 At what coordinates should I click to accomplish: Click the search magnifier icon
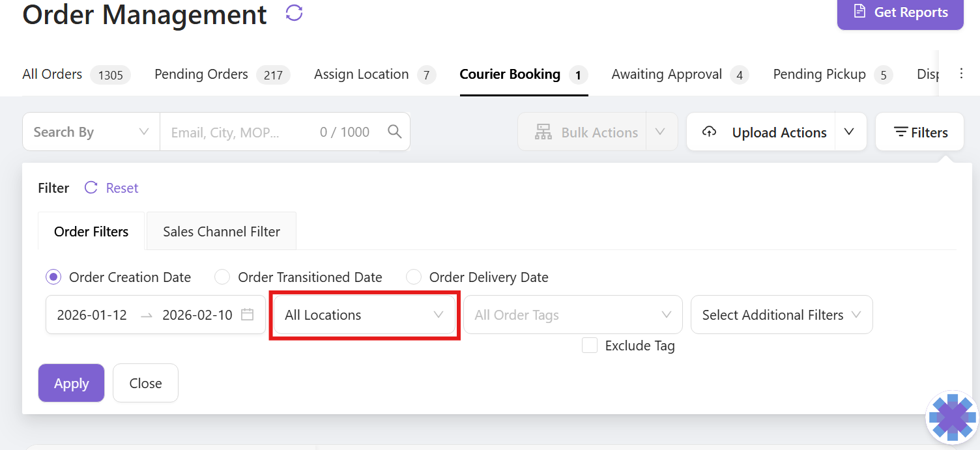[x=394, y=132]
